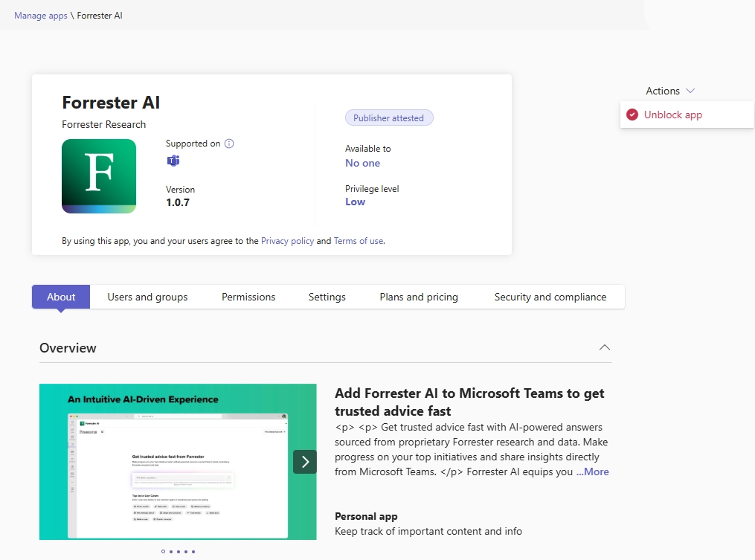Switch to the Users and groups tab
755x560 pixels.
[x=147, y=297]
